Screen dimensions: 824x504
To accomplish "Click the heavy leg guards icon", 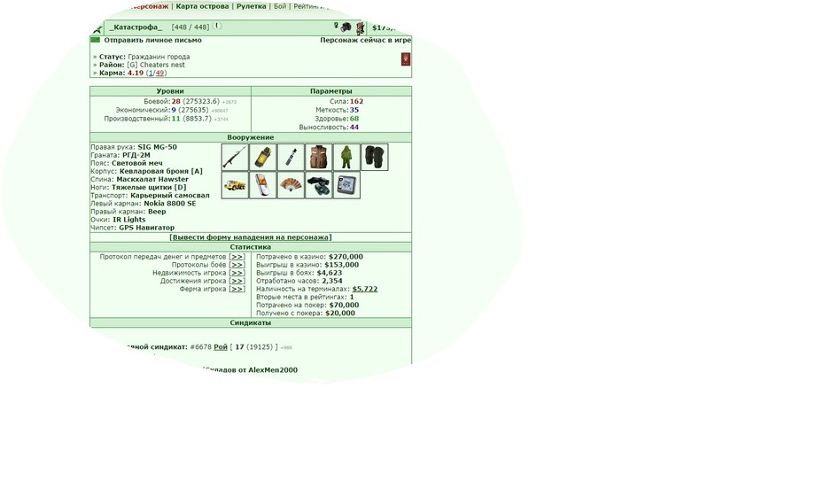I will coord(375,157).
